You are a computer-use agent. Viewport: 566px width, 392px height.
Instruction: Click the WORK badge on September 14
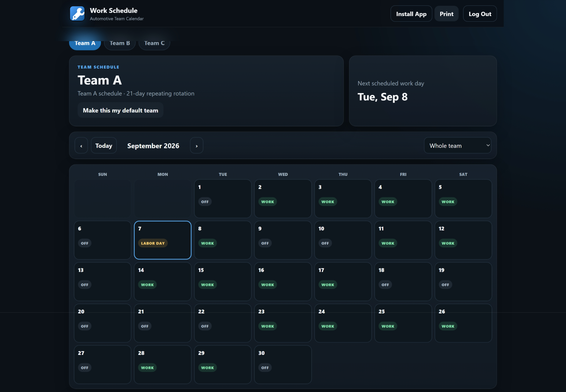(147, 285)
